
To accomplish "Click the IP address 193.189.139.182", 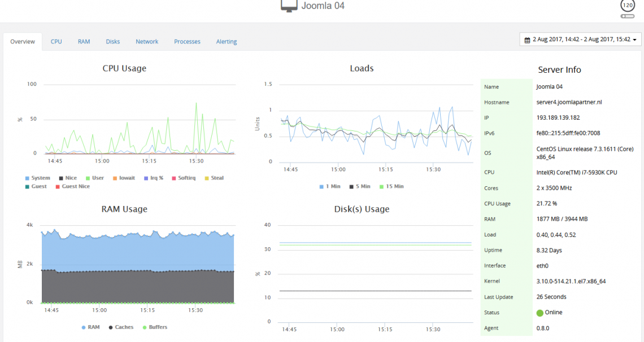I will click(558, 118).
